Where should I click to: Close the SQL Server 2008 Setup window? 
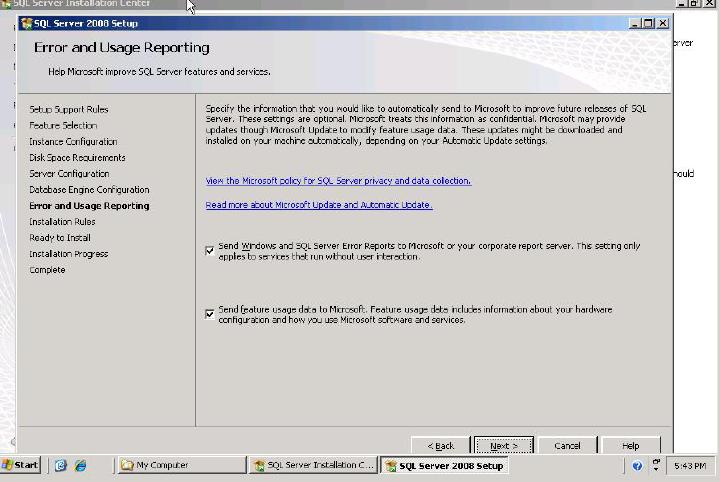[x=663, y=23]
